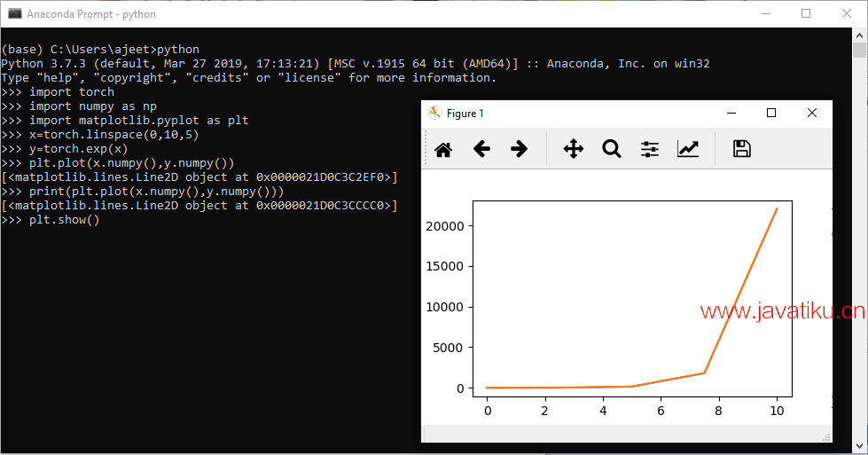Click the '(base) C:\Users\ajeet>python' line
The image size is (868, 455).
(100, 50)
